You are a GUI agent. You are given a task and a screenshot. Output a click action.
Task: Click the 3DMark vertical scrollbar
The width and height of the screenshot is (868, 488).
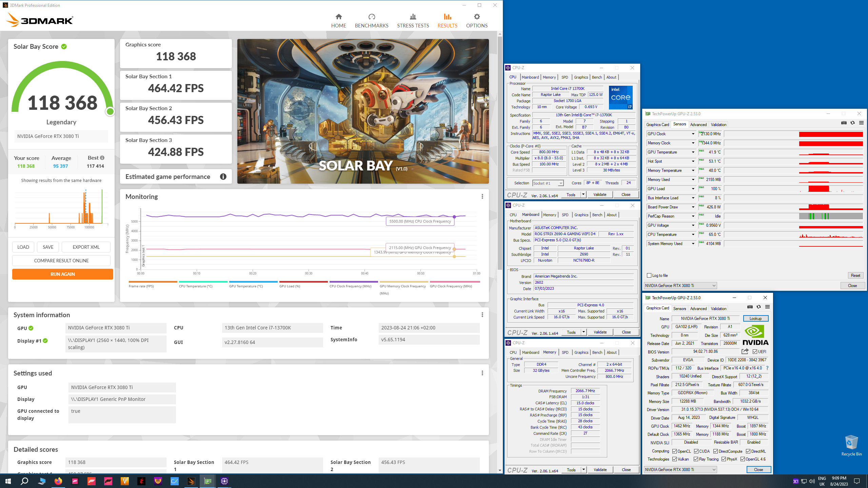500,152
